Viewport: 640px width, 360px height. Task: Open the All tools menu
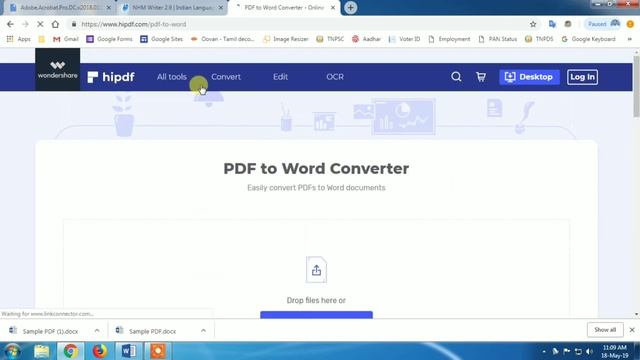172,77
